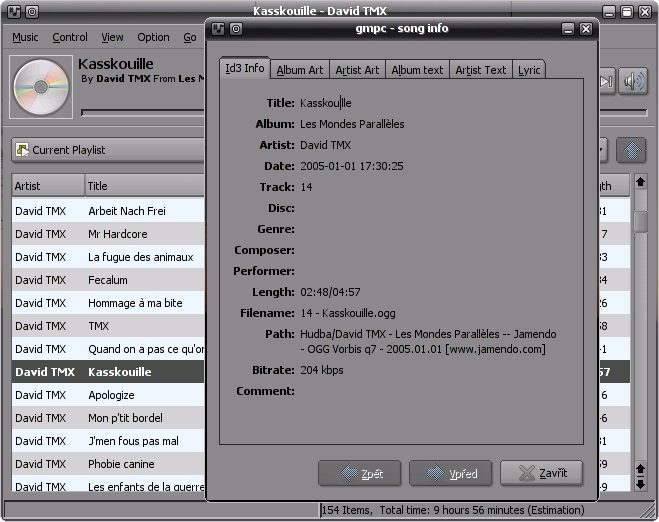
Task: Click the playlist scrollbar up arrow
Action: coord(640,182)
